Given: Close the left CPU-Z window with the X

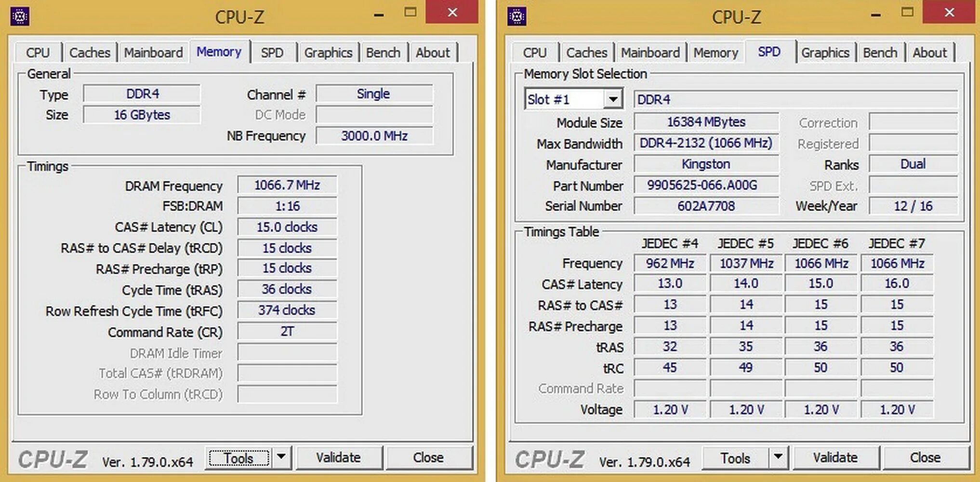Looking at the screenshot, I should coord(452,12).
